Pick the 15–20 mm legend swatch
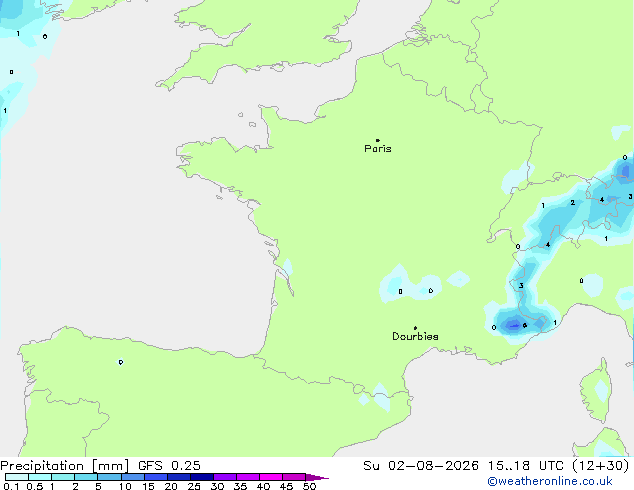The image size is (634, 490). 155,477
